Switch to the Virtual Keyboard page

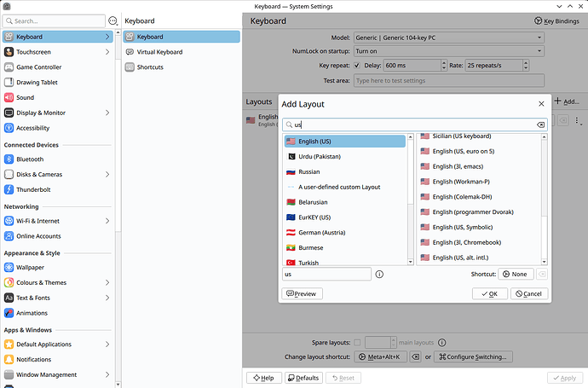point(159,52)
